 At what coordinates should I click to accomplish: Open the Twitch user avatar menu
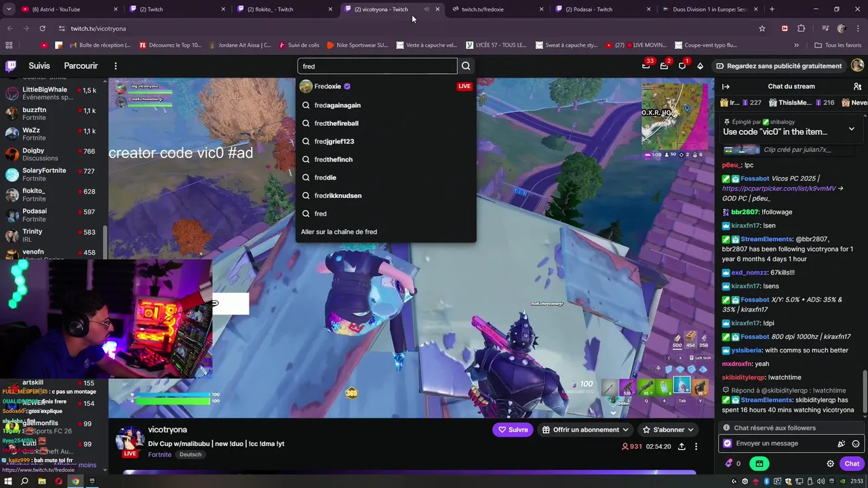click(857, 66)
